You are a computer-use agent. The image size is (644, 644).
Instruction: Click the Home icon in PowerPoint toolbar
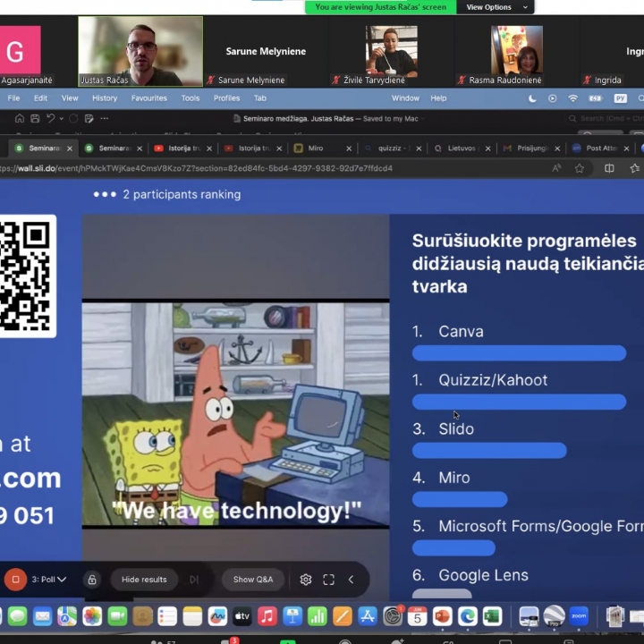[x=20, y=119]
